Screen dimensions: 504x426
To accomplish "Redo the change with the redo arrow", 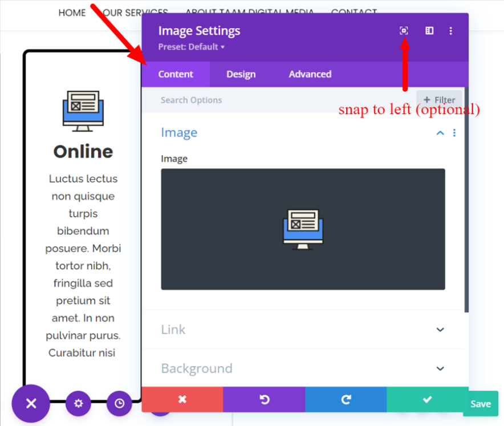I will pyautogui.click(x=346, y=400).
